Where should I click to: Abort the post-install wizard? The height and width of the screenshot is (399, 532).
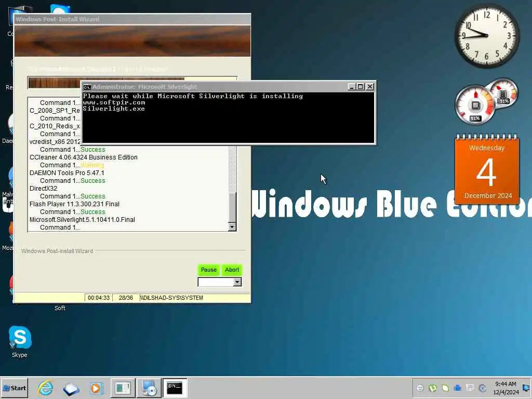[x=232, y=270]
